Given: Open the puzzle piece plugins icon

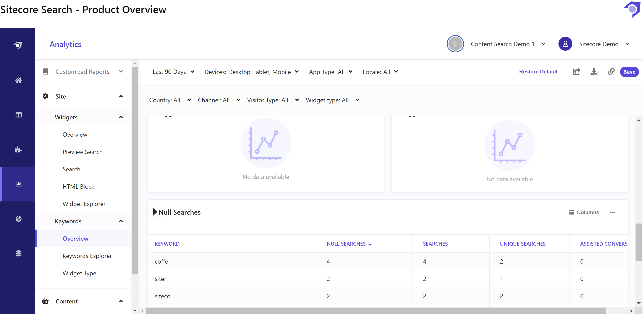Looking at the screenshot, I should pos(18,149).
